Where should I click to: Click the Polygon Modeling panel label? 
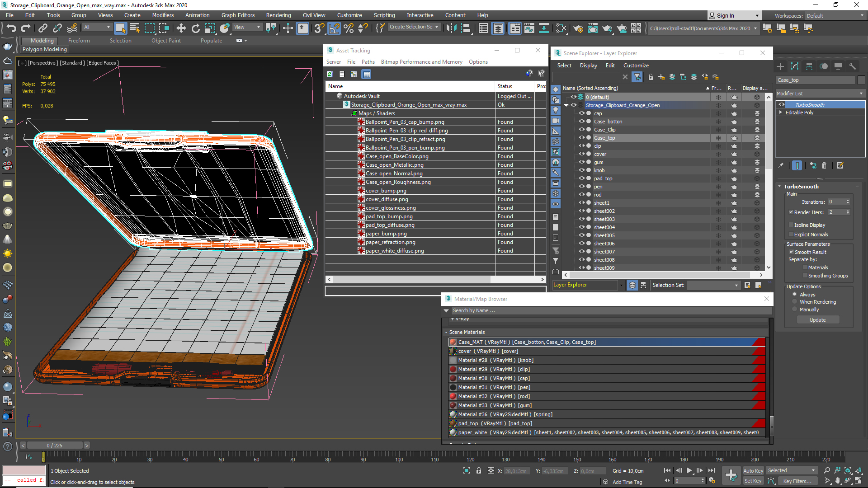pos(44,49)
